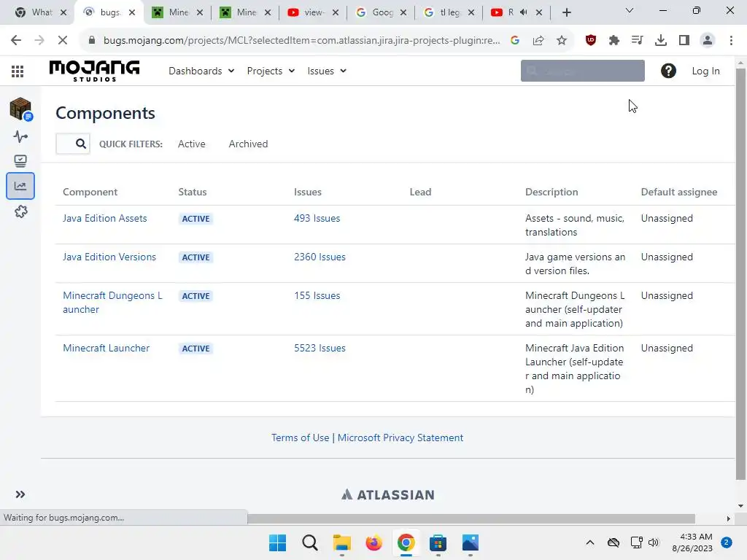747x560 pixels.
Task: Click the address bar URL
Action: (301, 40)
